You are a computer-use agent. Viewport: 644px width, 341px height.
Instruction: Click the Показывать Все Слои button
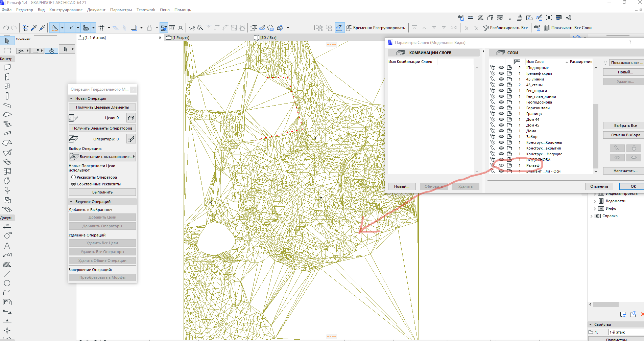click(x=568, y=28)
